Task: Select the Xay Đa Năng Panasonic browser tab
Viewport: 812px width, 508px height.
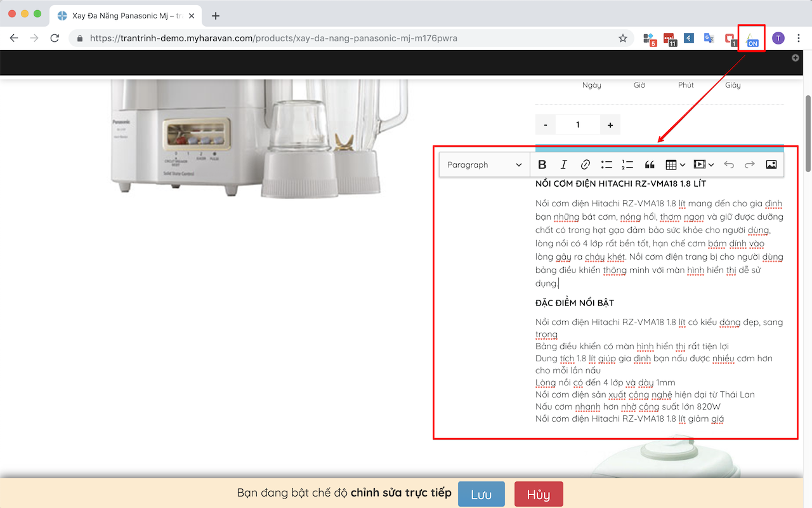Action: click(121, 15)
